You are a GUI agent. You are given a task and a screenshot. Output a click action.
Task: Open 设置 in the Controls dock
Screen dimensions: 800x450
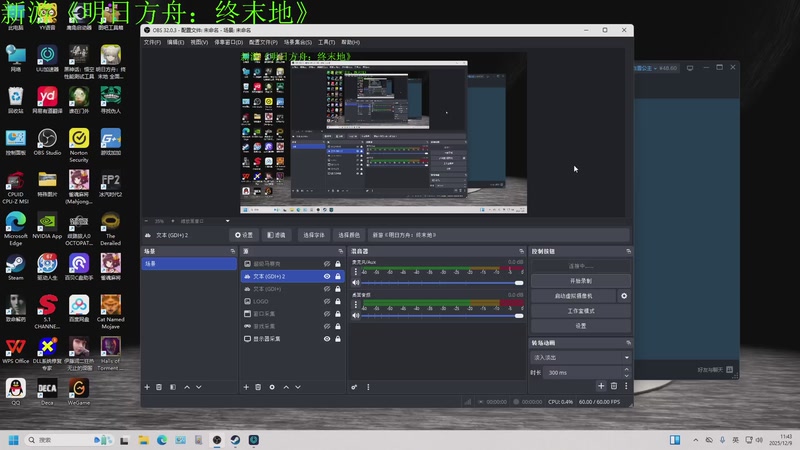(x=581, y=326)
